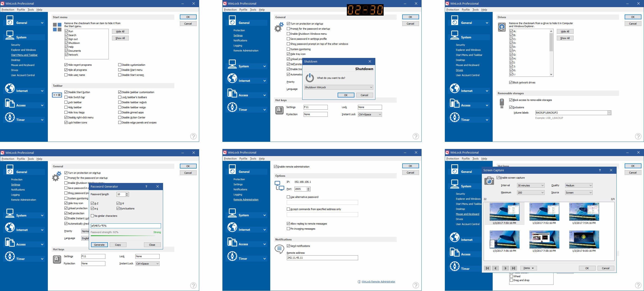The width and height of the screenshot is (644, 291).
Task: Go to previous page in Screen Capture
Action: pyautogui.click(x=495, y=268)
